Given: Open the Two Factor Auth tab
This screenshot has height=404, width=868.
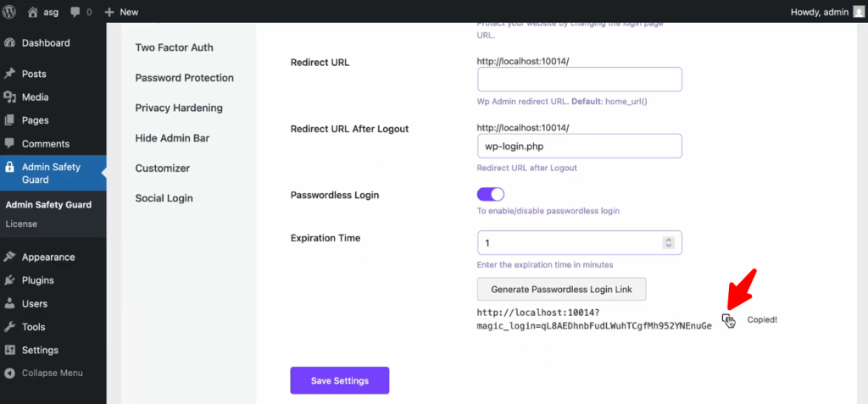Looking at the screenshot, I should [174, 47].
